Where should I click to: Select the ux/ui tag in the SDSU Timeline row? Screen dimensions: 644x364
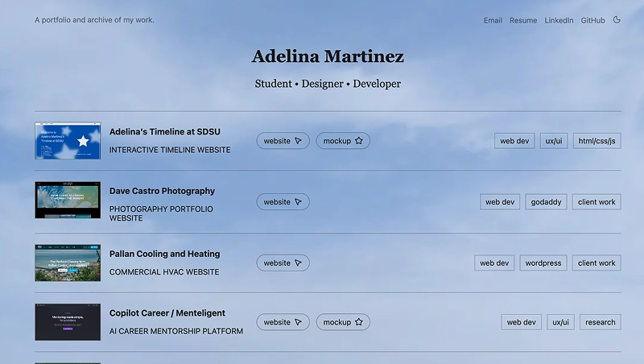click(554, 141)
